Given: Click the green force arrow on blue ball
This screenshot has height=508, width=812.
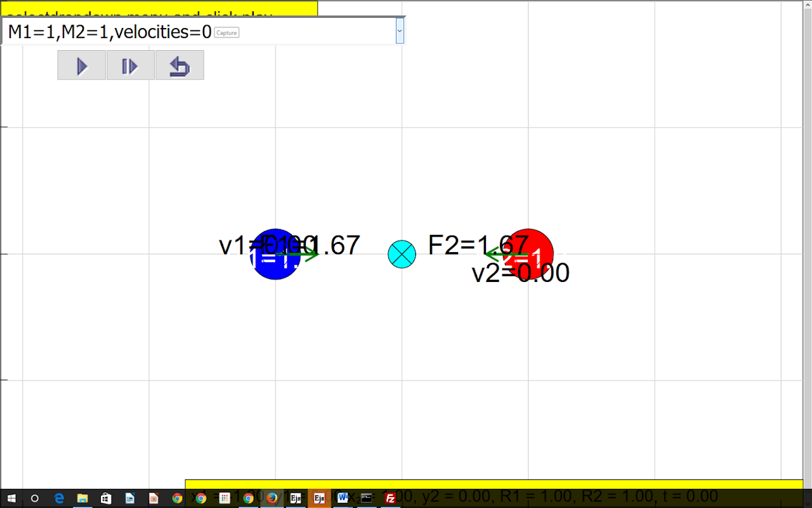Looking at the screenshot, I should (297, 254).
